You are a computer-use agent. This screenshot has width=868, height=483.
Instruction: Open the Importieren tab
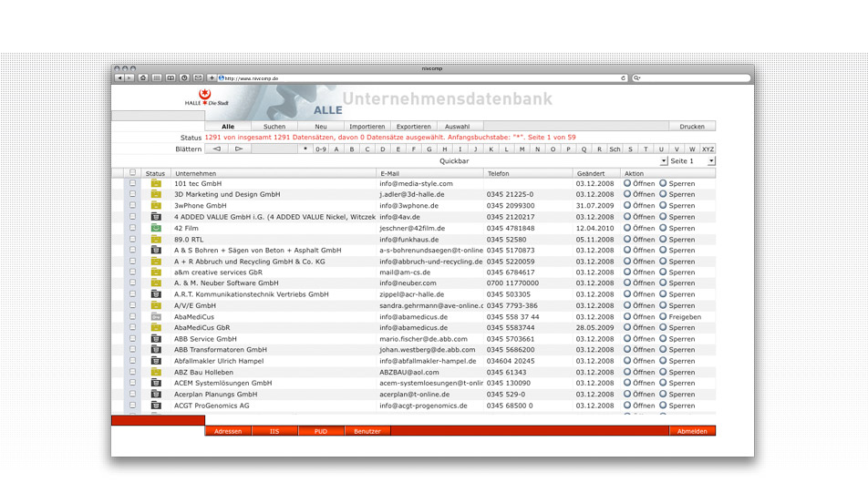(x=367, y=127)
